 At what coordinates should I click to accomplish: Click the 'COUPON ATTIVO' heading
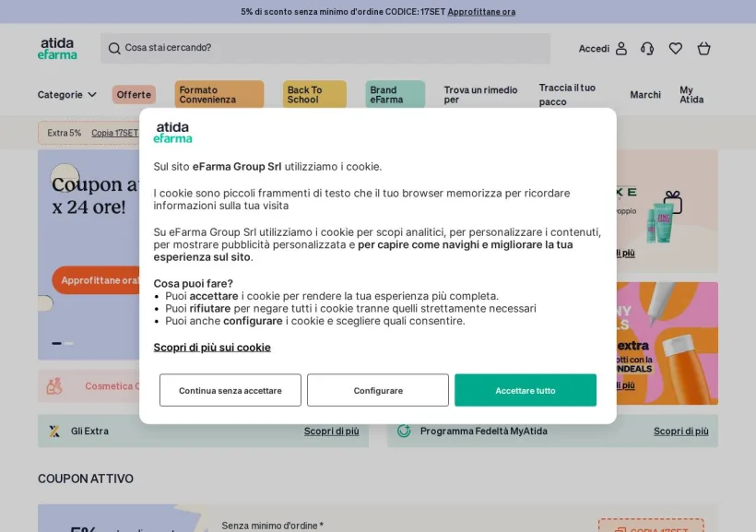click(x=86, y=479)
